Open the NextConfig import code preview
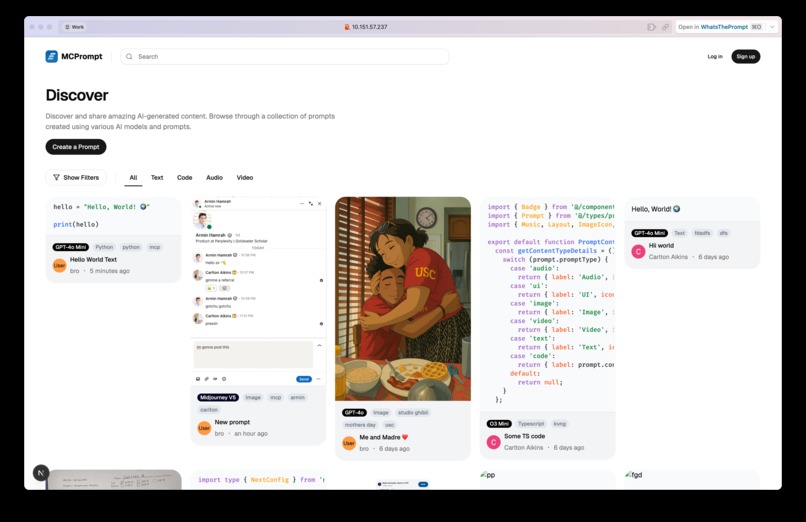Image resolution: width=806 pixels, height=522 pixels. (x=258, y=480)
